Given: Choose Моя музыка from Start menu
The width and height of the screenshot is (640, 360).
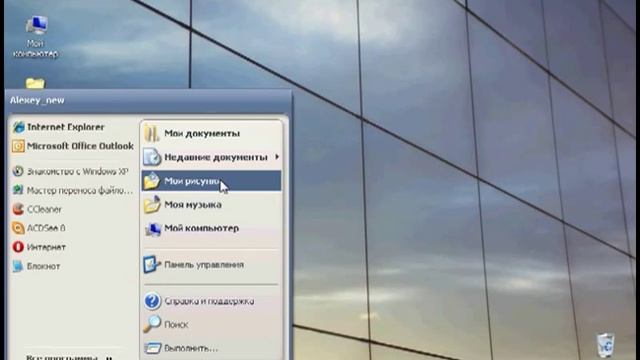Looking at the screenshot, I should [211, 204].
